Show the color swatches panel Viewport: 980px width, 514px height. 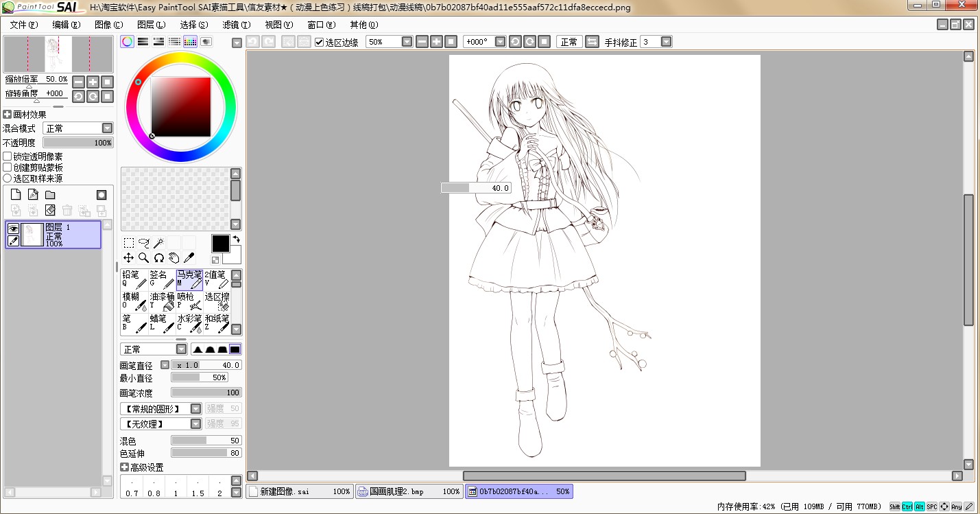coord(190,42)
